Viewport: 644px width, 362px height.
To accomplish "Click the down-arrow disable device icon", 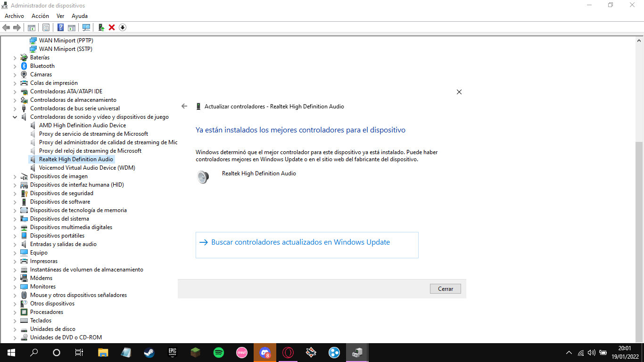I will 123,27.
